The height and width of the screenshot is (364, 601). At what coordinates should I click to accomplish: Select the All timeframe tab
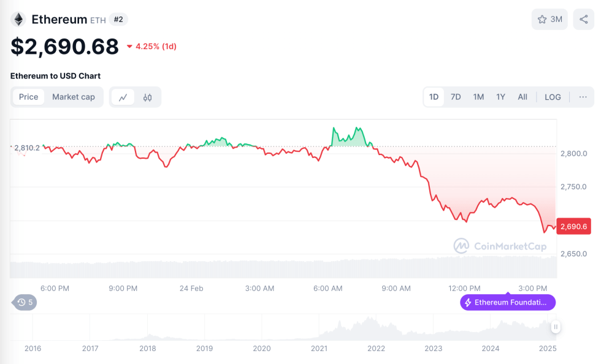coord(523,97)
